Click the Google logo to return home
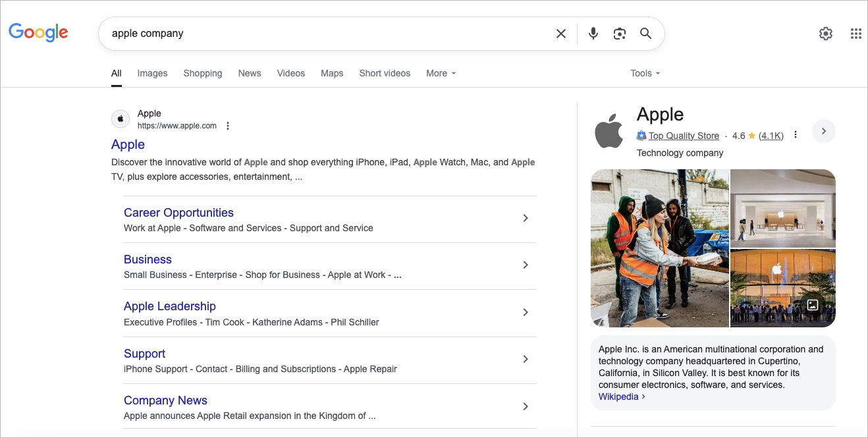The height and width of the screenshot is (438, 868). (x=38, y=32)
